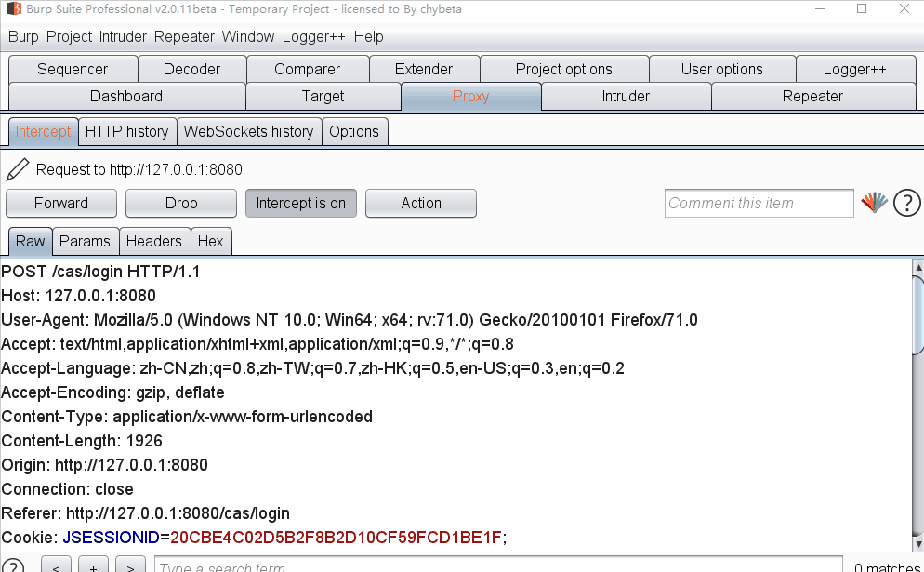Open the highlight color picker fan icon
Screen dimensions: 924x572
(874, 203)
